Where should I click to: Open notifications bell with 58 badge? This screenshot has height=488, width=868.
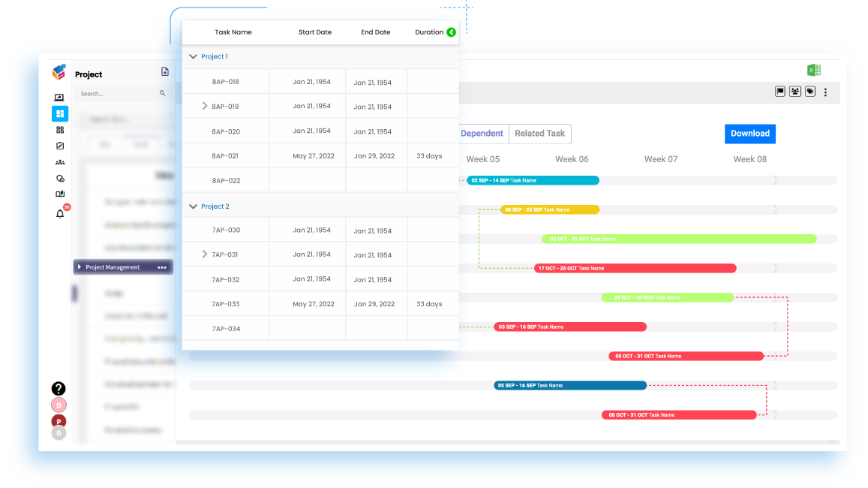click(60, 213)
